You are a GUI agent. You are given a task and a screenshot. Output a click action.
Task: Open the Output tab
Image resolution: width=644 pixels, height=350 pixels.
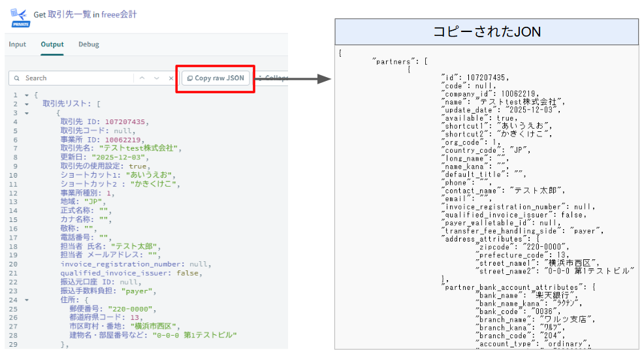[52, 44]
